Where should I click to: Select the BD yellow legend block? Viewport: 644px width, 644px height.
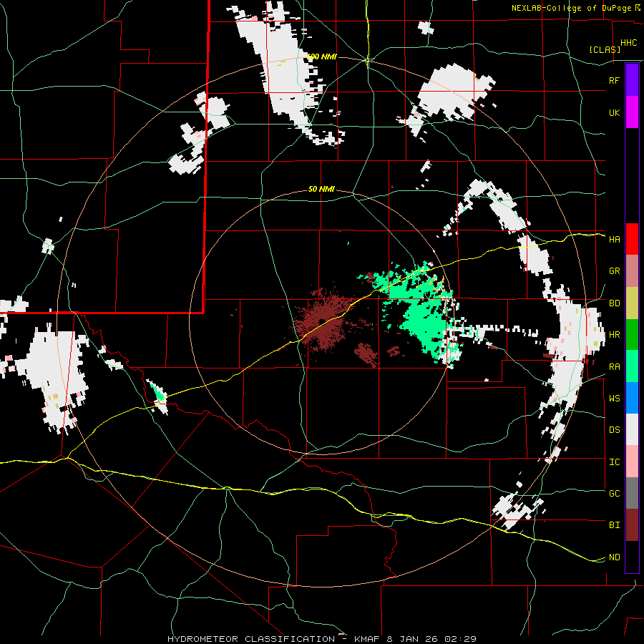pos(632,303)
